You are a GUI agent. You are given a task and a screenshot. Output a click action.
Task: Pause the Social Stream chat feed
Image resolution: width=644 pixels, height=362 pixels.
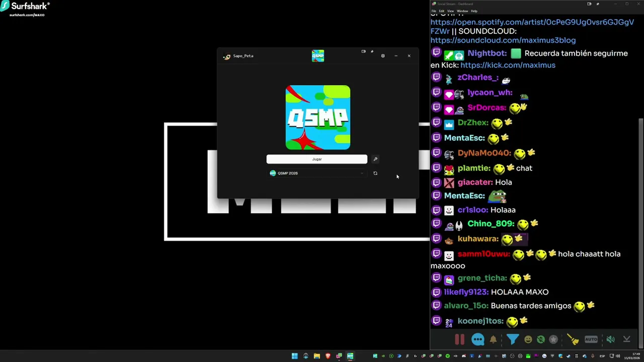click(x=460, y=339)
